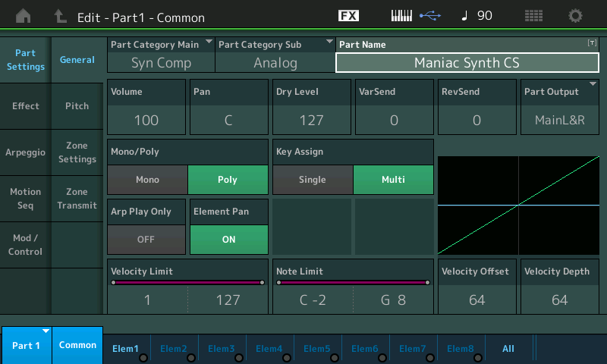
Task: Toggle Arp Play Only OFF button
Action: [147, 239]
